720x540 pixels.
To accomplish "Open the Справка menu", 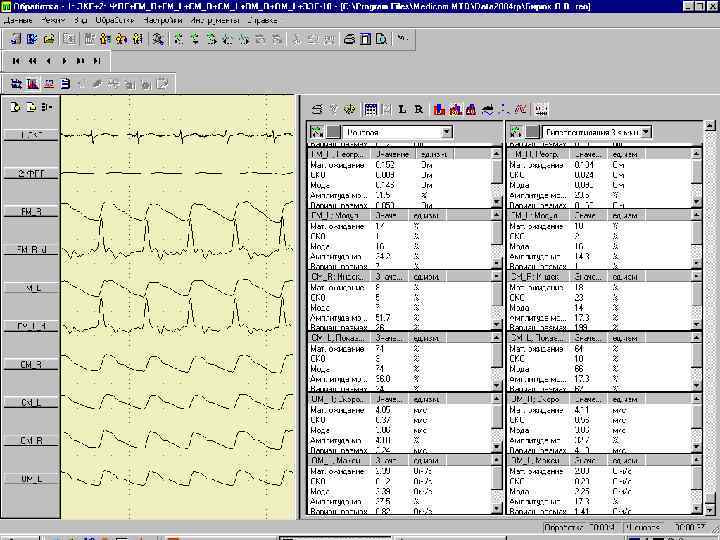I will pos(262,20).
